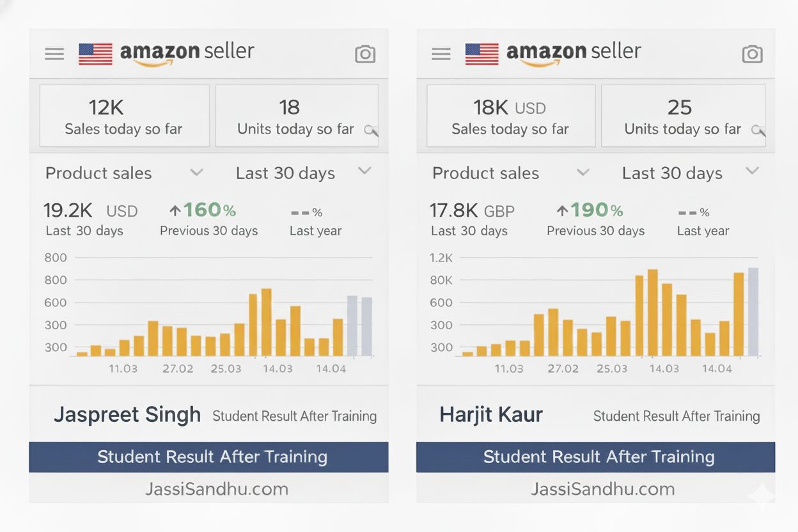Click blue Student Result banner under Harjit Kaur

[595, 457]
